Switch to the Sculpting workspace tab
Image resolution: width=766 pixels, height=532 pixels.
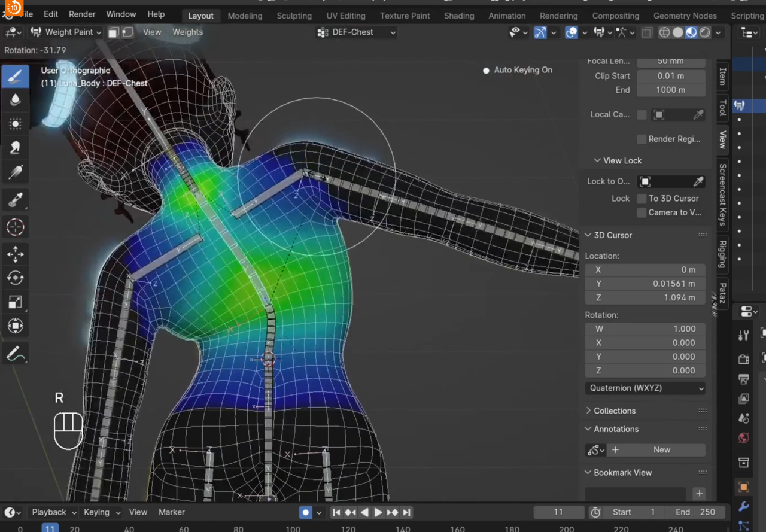294,16
